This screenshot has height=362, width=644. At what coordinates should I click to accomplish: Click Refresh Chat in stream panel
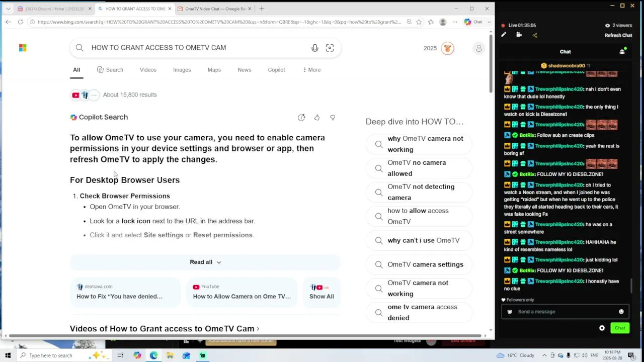pyautogui.click(x=618, y=36)
